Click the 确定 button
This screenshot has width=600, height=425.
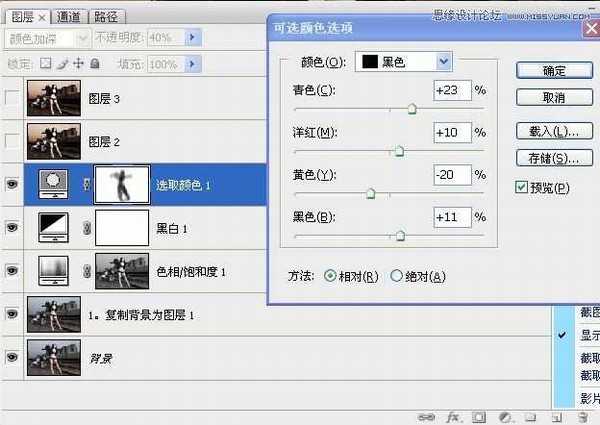(554, 71)
